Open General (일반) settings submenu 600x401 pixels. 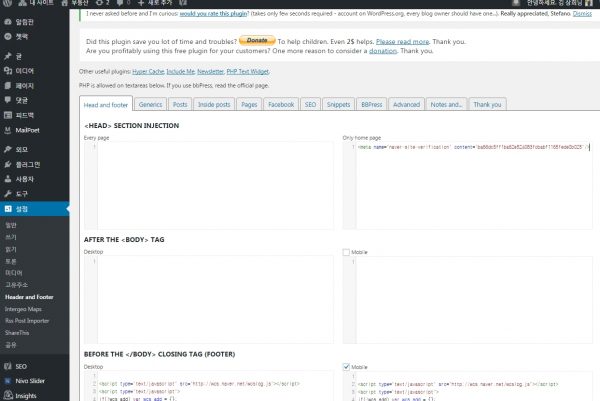tap(11, 225)
